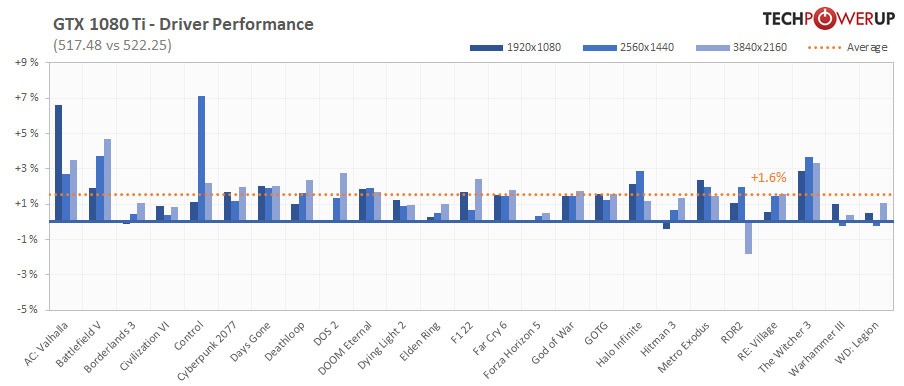The width and height of the screenshot is (904, 386).
Task: Click the negative RDR2 3840x2160 bar
Action: [748, 237]
